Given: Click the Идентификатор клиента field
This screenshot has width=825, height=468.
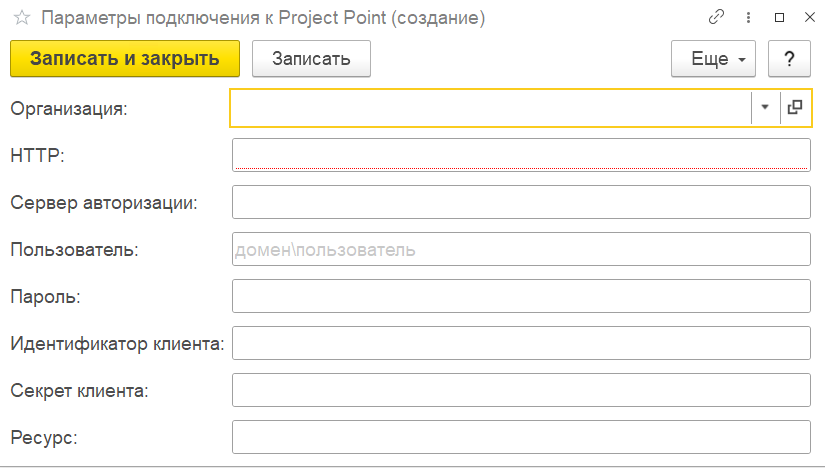Looking at the screenshot, I should click(520, 343).
